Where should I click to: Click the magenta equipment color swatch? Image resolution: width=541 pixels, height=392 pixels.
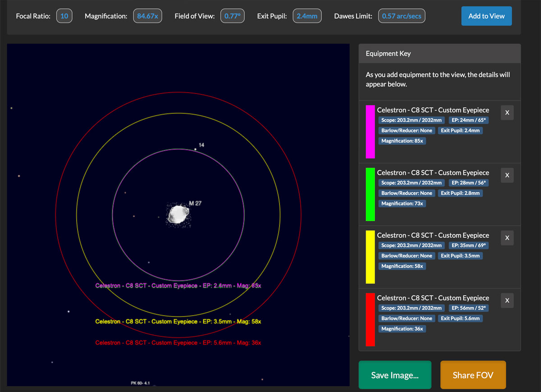tap(370, 132)
